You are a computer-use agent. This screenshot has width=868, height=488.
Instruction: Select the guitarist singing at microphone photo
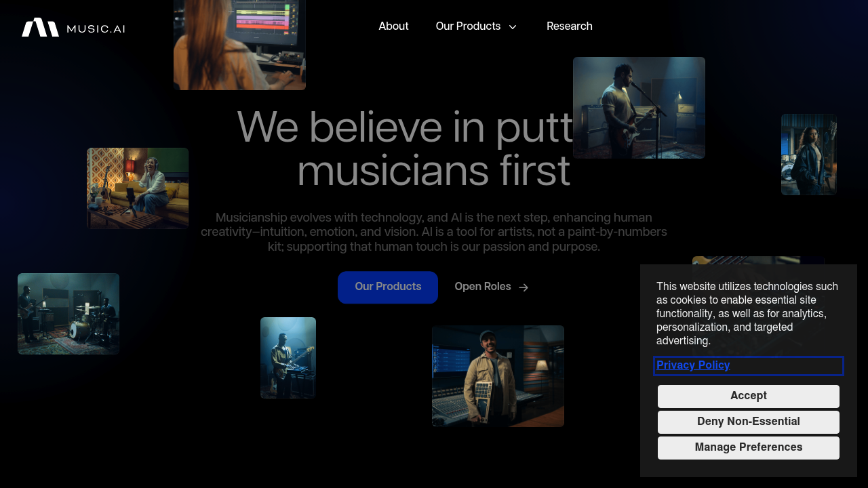click(x=639, y=108)
